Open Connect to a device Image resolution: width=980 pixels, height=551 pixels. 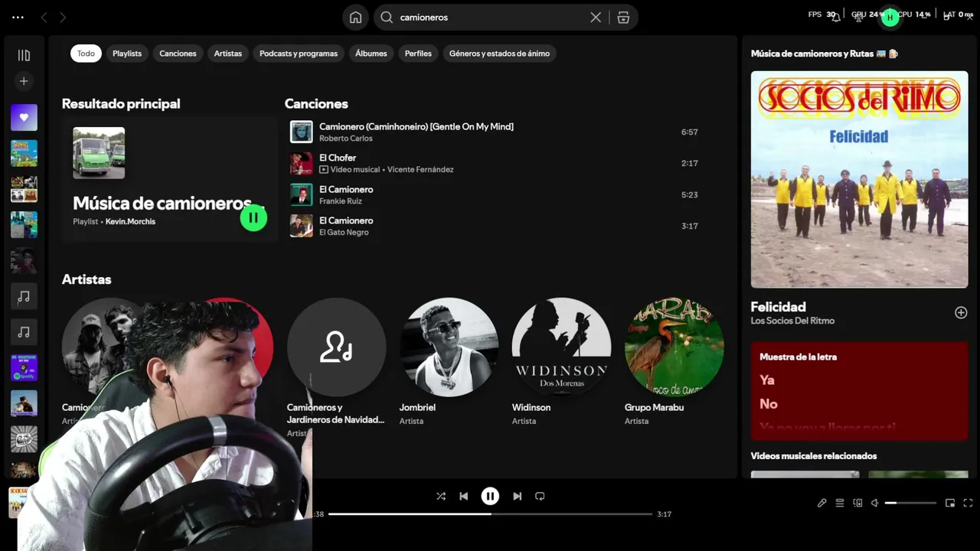(857, 503)
